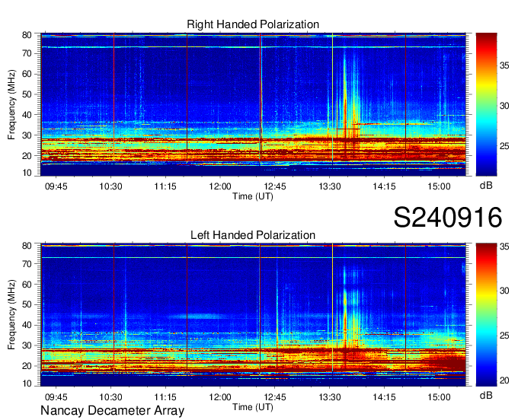This screenshot has height=420, width=518.
Task: Select the "14:15" tick of the Left Handed plot
Action: click(384, 397)
